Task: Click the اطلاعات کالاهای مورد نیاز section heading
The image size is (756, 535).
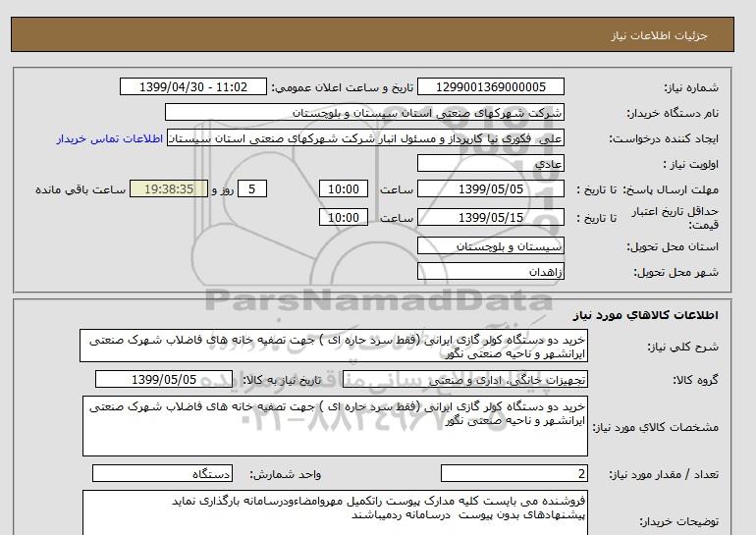Action: coord(646,315)
